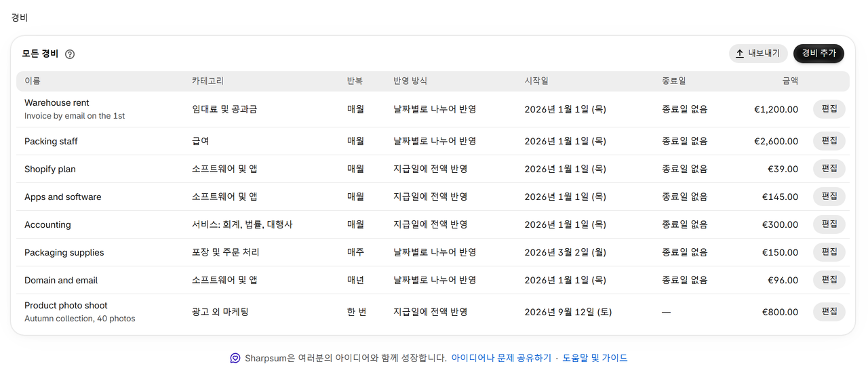Click the 반복 column header
868x381 pixels.
[x=355, y=81]
